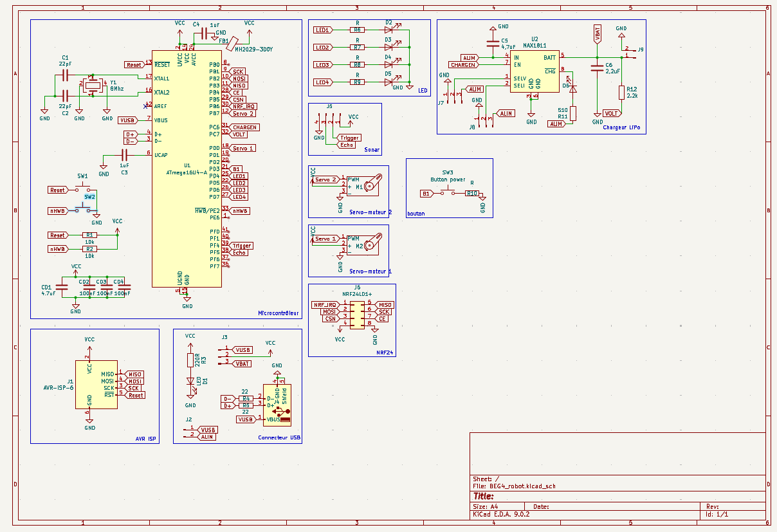Image resolution: width=777 pixels, height=532 pixels.
Task: Click the MAX1811 charger IC symbol
Action: point(535,72)
